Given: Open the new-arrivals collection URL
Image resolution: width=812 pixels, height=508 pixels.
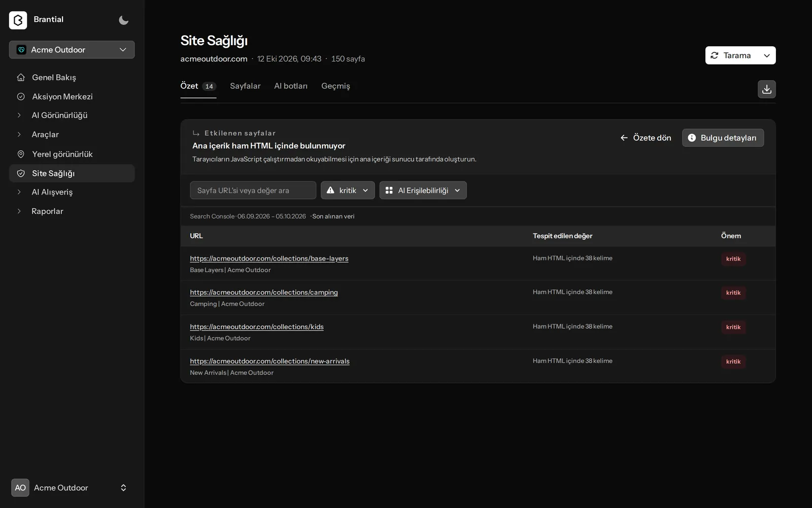Looking at the screenshot, I should pos(270,362).
